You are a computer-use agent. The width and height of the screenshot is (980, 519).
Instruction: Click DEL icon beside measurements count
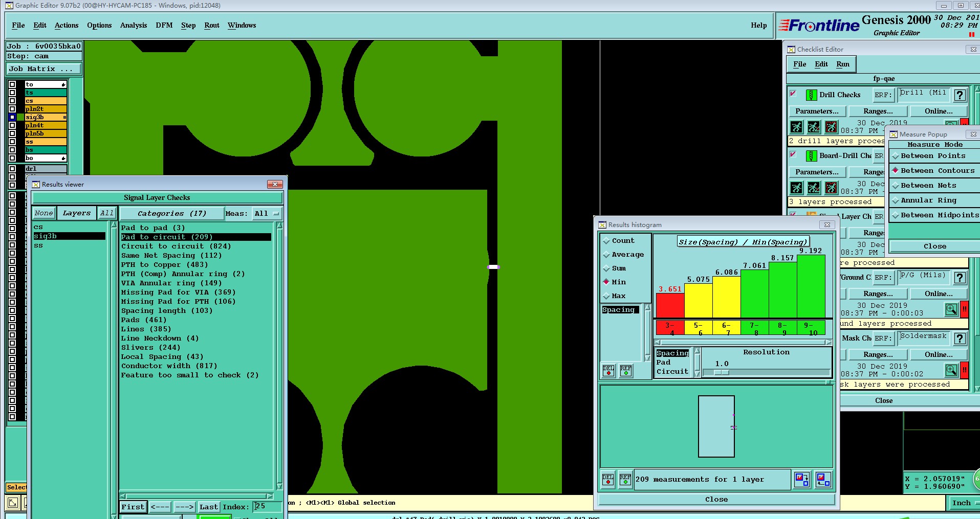point(608,480)
